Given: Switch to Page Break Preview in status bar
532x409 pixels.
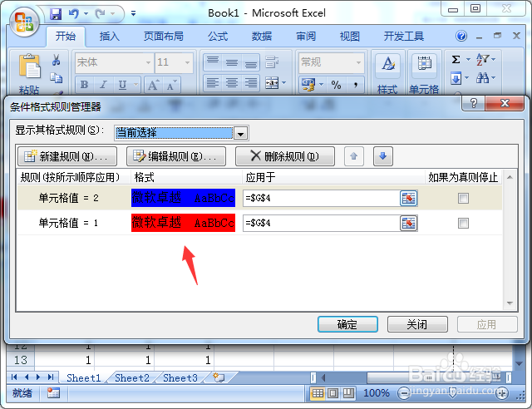Looking at the screenshot, I should [348, 393].
